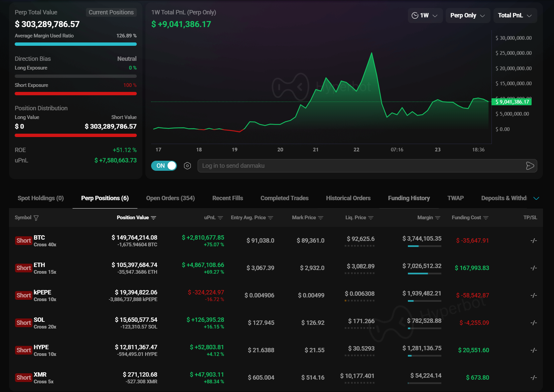Open the Funding History tab

pyautogui.click(x=409, y=198)
